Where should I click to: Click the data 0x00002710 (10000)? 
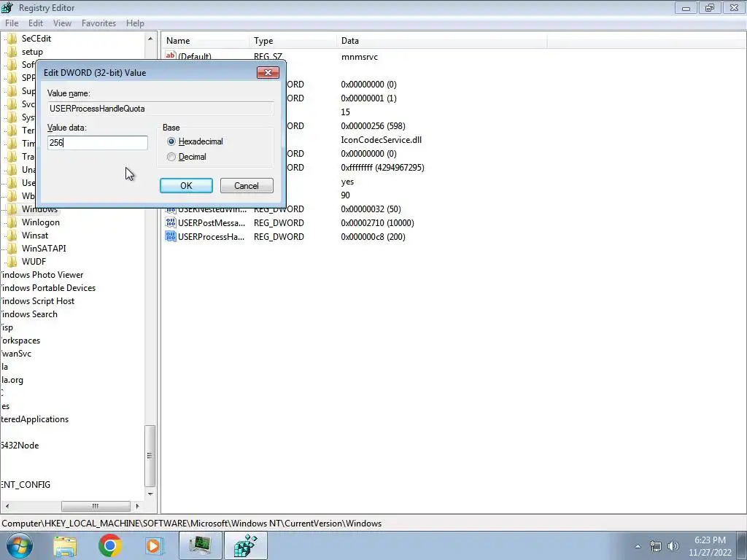coord(377,223)
